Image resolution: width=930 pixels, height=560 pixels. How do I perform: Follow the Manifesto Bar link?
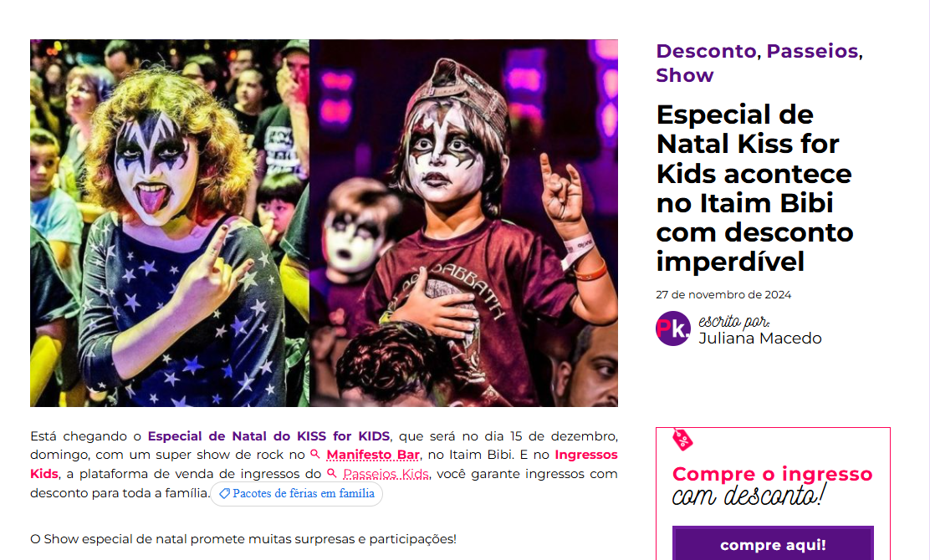pos(372,455)
